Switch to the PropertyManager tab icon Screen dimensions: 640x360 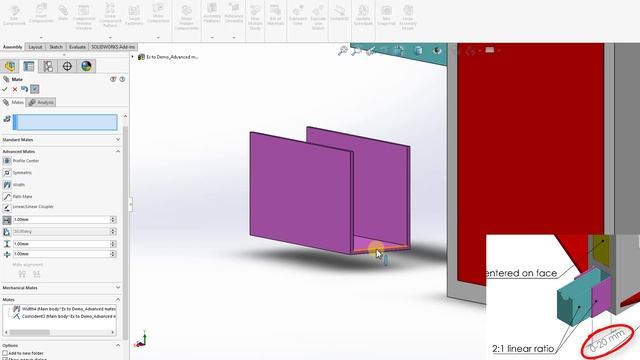[x=29, y=66]
